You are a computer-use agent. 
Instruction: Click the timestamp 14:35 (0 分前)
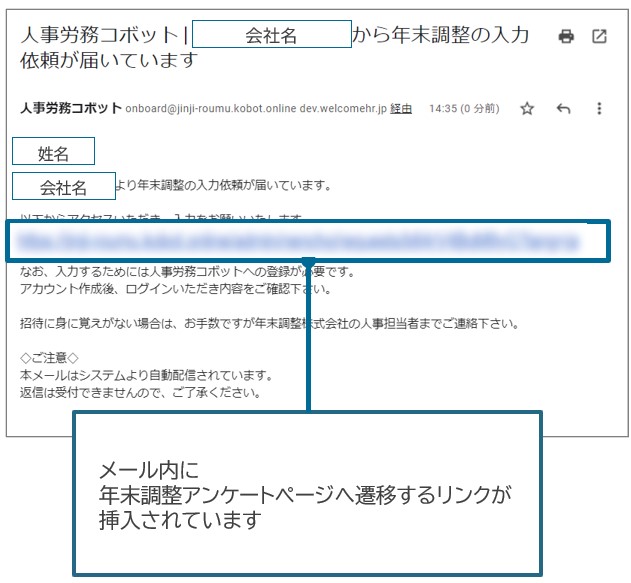464,109
